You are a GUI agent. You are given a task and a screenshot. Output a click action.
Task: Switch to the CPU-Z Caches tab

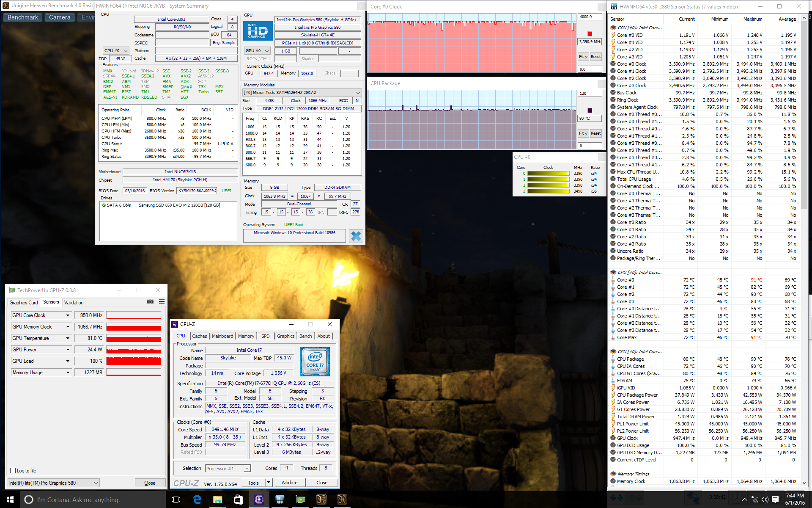(200, 336)
